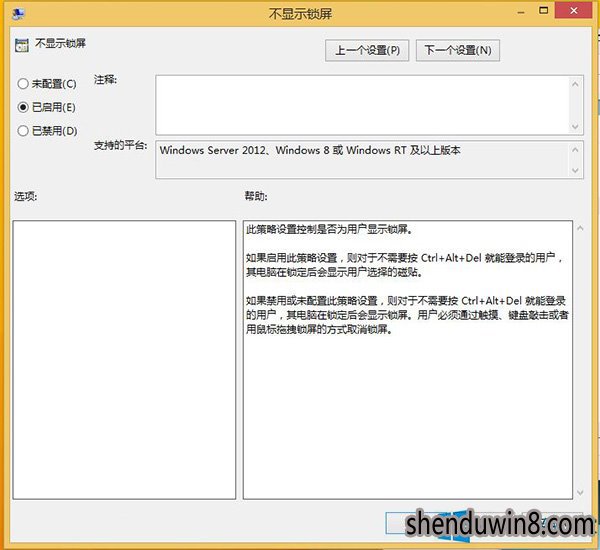Click help text 此策略设置控制是否为用户显示锁屏

pyautogui.click(x=329, y=229)
